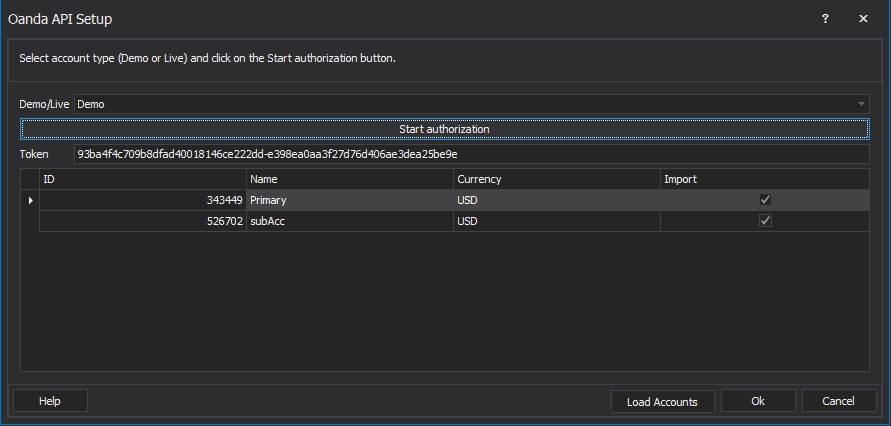Click USD currency cell in subAcc row
Image resolution: width=891 pixels, height=426 pixels.
(x=557, y=221)
